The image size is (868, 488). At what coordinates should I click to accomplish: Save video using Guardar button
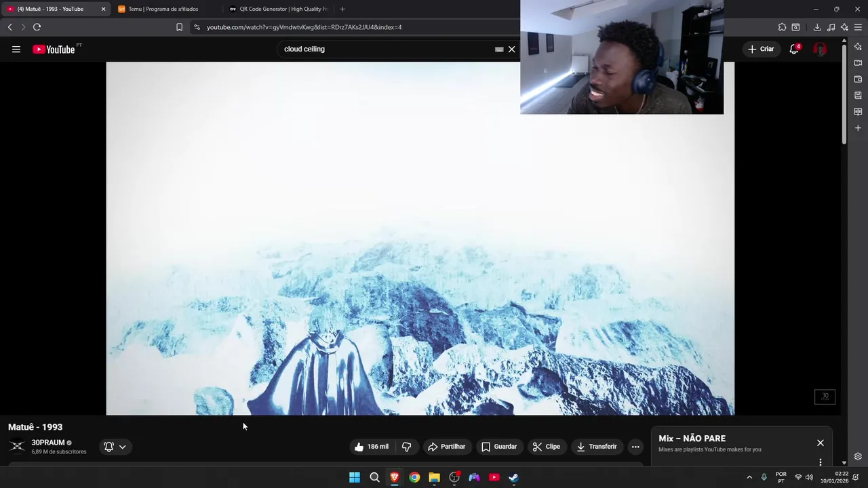coord(499,447)
